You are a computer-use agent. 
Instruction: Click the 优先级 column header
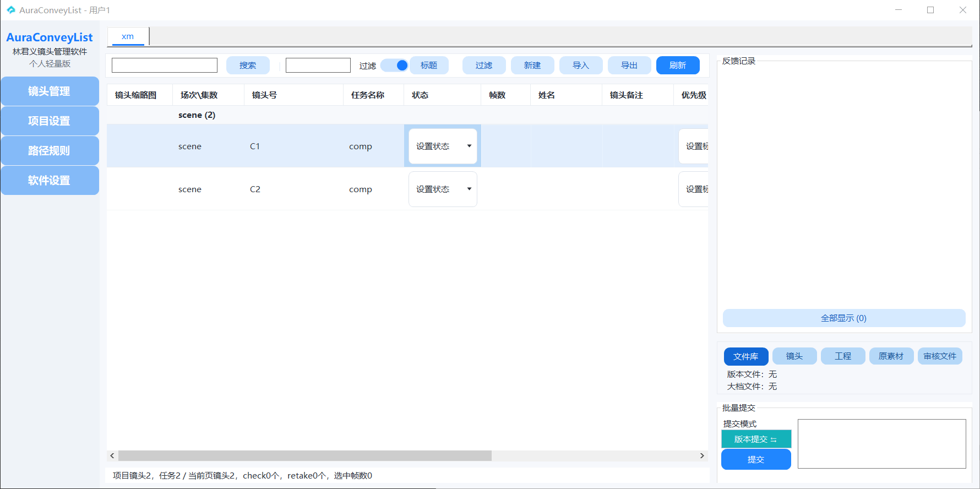pos(692,95)
